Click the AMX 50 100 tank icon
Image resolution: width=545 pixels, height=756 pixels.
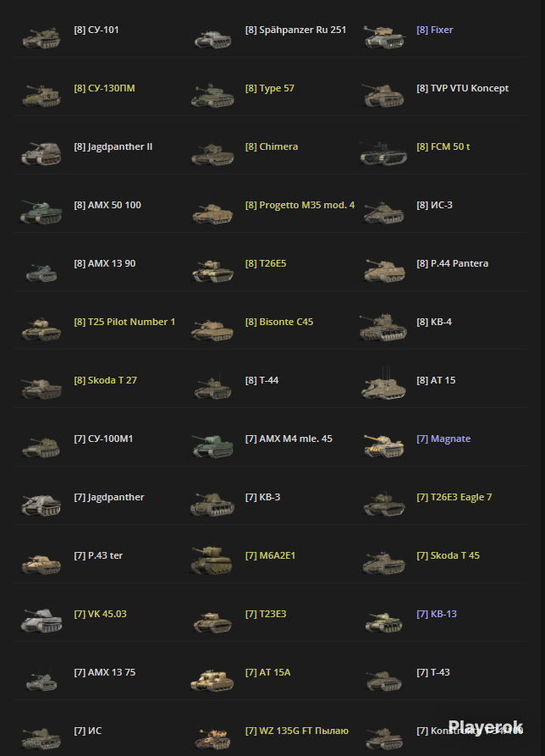41,212
